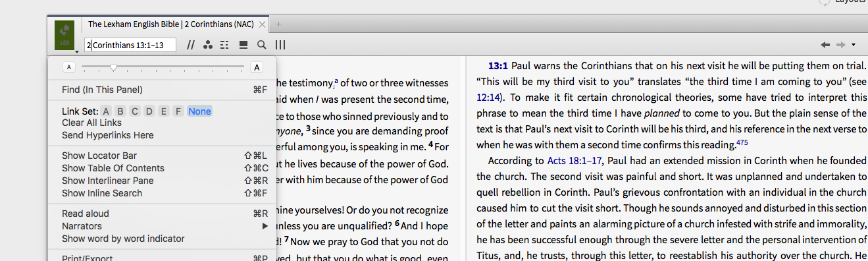Select link set B
Image resolution: width=868 pixels, height=261 pixels.
point(120,111)
